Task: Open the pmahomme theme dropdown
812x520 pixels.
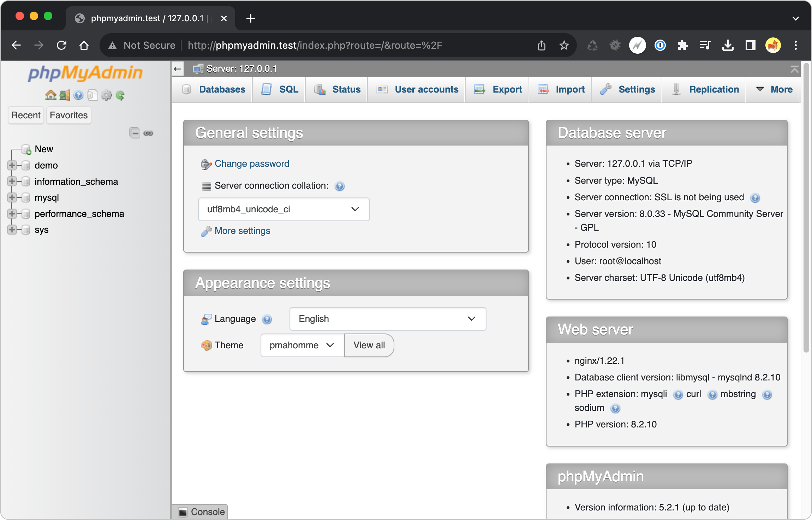Action: point(302,345)
